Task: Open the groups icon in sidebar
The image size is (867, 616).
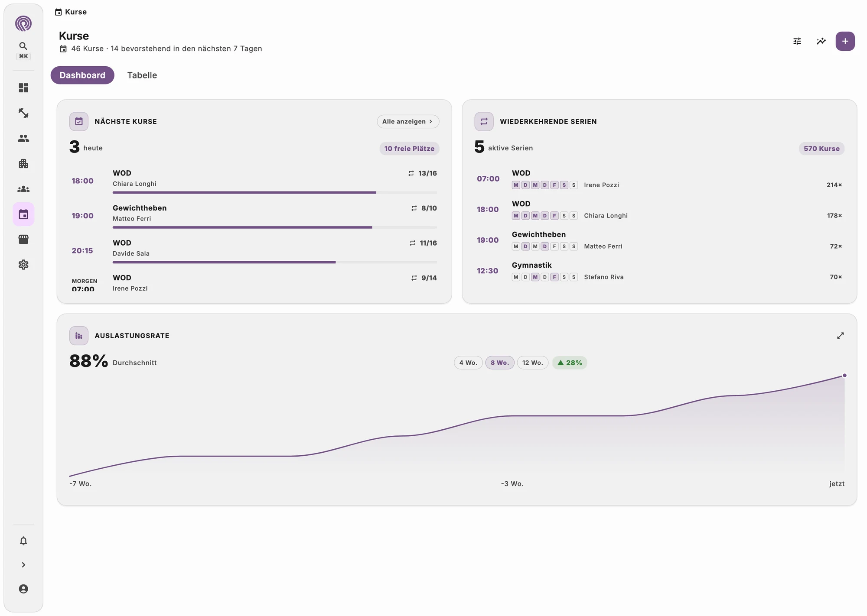Action: click(23, 189)
